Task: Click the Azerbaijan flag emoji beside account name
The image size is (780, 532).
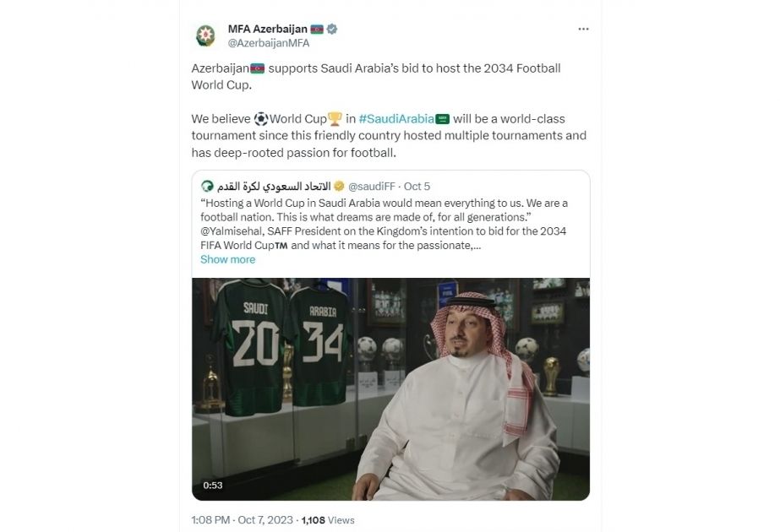Action: click(317, 29)
